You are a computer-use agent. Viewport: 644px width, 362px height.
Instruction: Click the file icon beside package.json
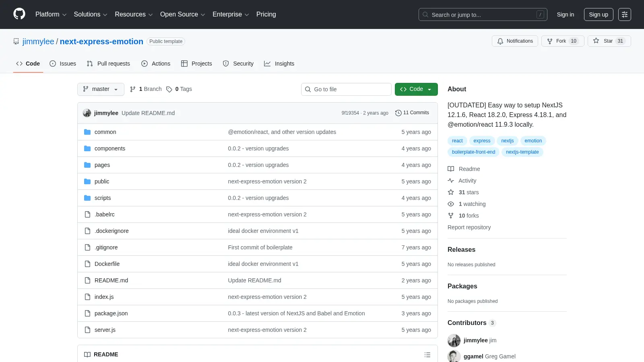click(87, 313)
